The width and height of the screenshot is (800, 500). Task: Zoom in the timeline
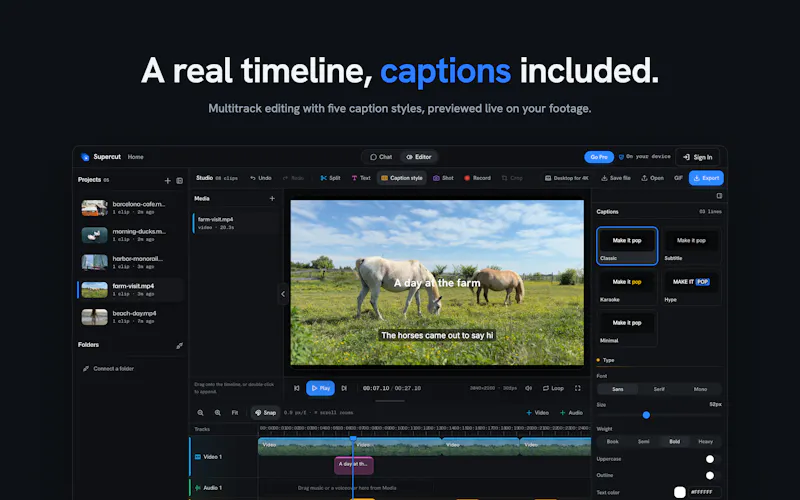218,413
